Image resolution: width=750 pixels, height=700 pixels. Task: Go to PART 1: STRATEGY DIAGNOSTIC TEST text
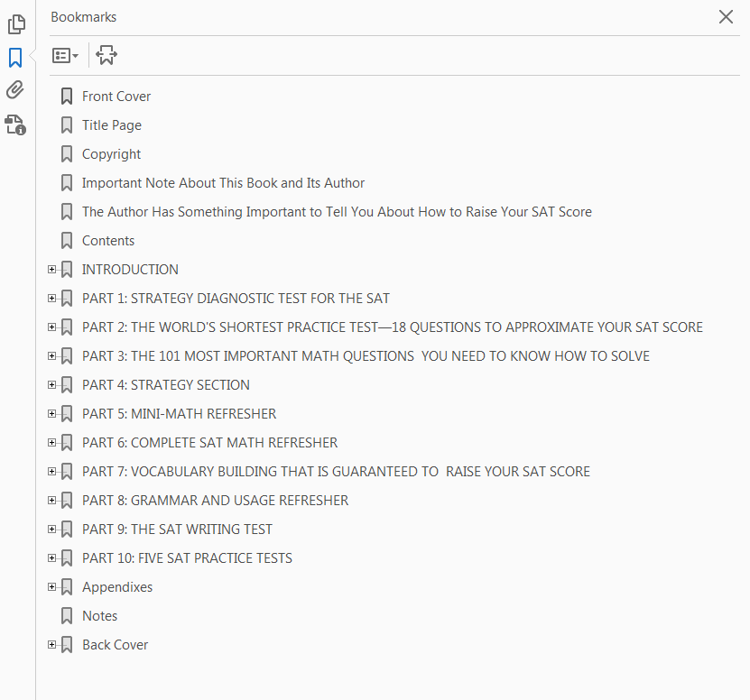coord(236,299)
